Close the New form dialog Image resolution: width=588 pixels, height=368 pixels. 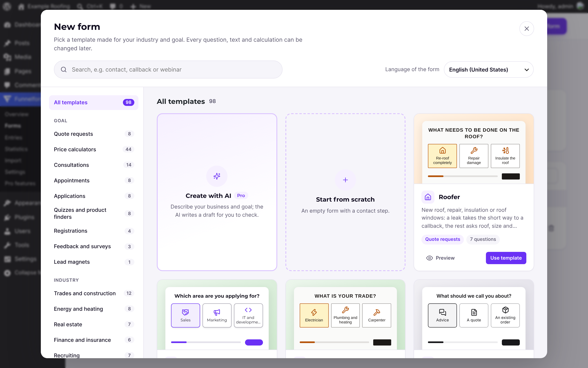click(x=526, y=29)
